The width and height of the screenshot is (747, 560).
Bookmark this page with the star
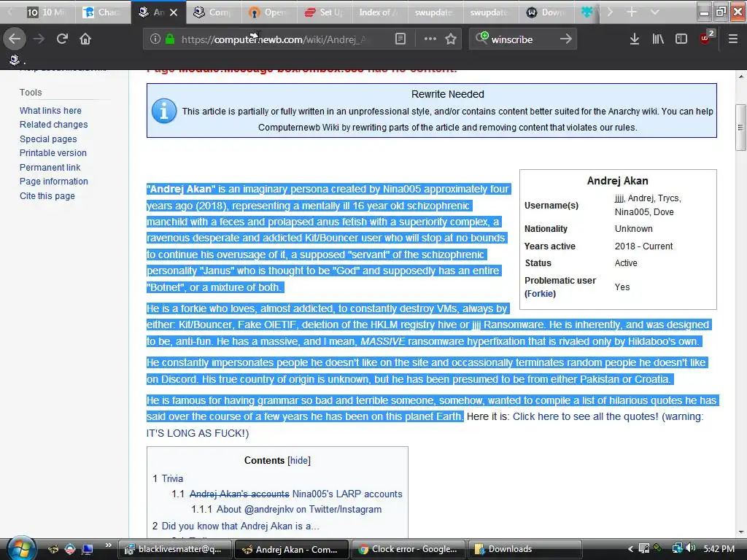451,39
